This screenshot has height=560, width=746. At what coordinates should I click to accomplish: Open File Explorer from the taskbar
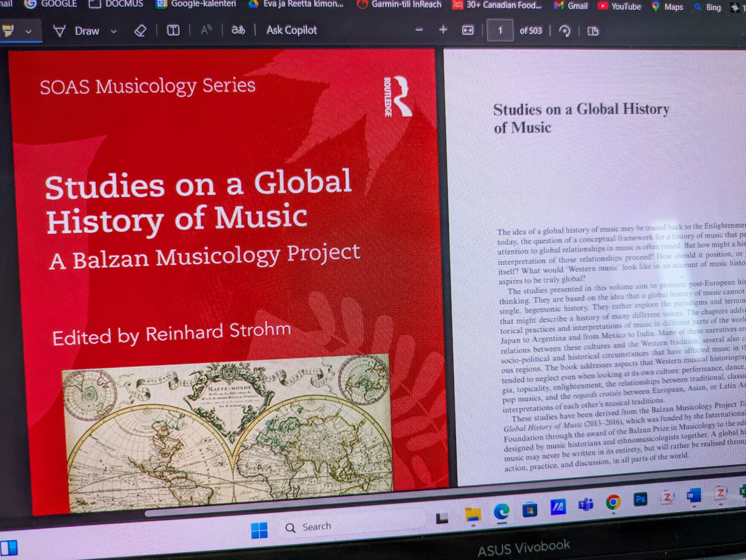point(473,515)
